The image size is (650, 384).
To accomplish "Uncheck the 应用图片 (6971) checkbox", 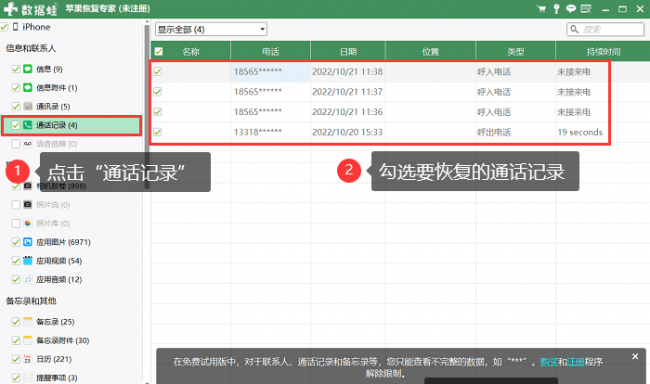I will tap(16, 242).
